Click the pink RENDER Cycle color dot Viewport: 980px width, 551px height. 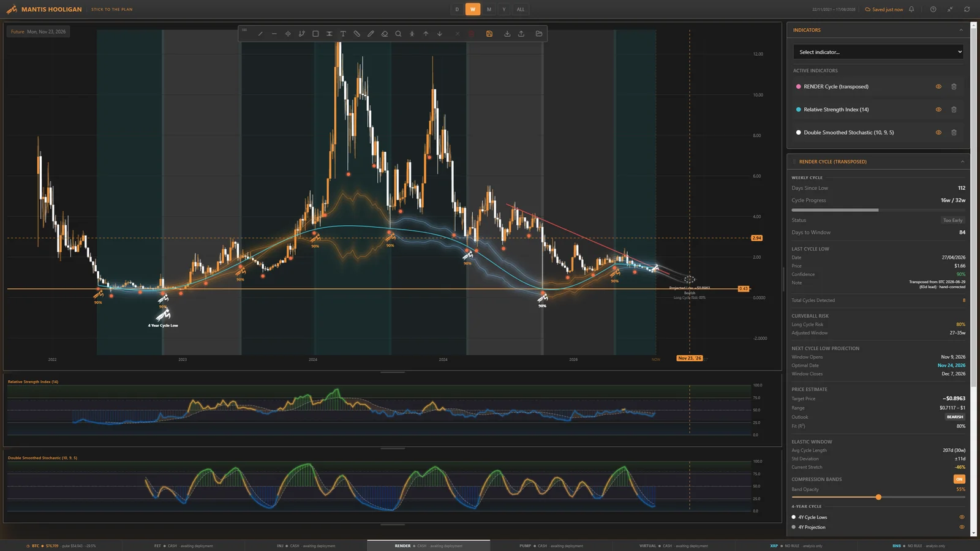coord(798,87)
